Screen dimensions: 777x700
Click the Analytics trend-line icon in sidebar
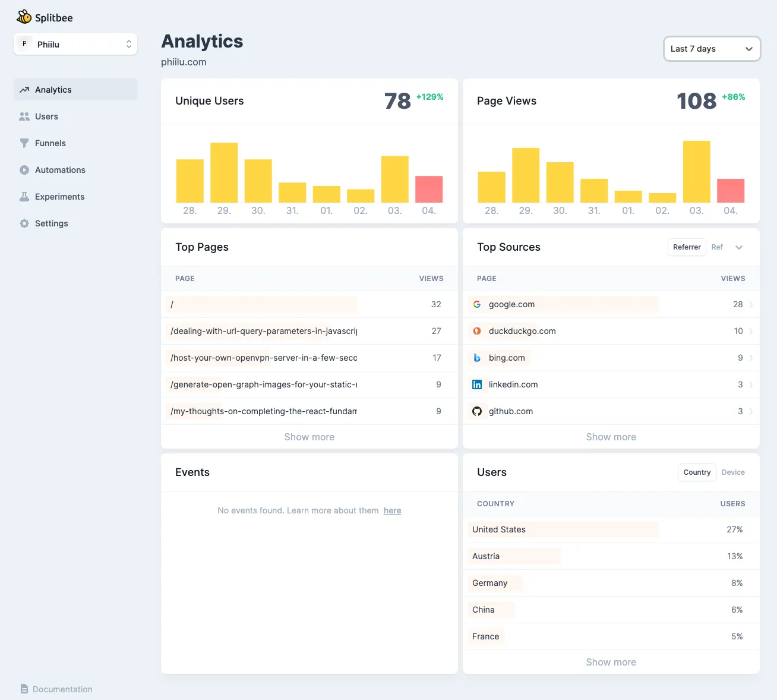(x=24, y=90)
